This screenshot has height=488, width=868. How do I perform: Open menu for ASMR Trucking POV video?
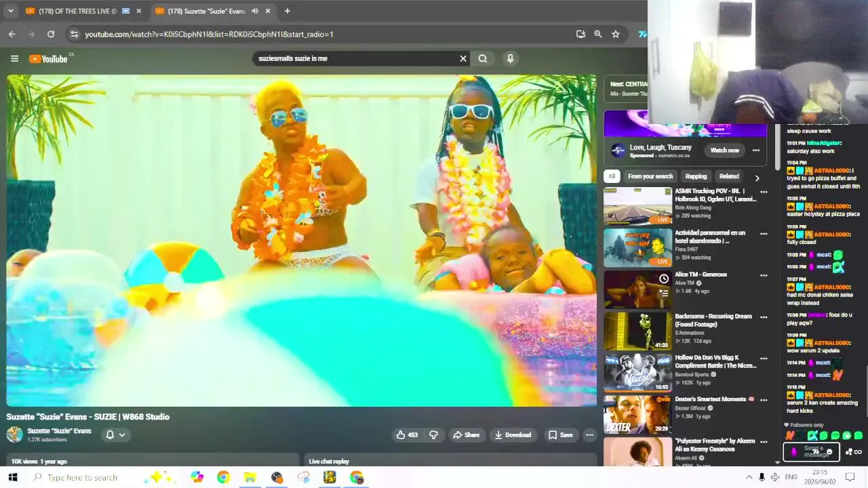pyautogui.click(x=764, y=192)
